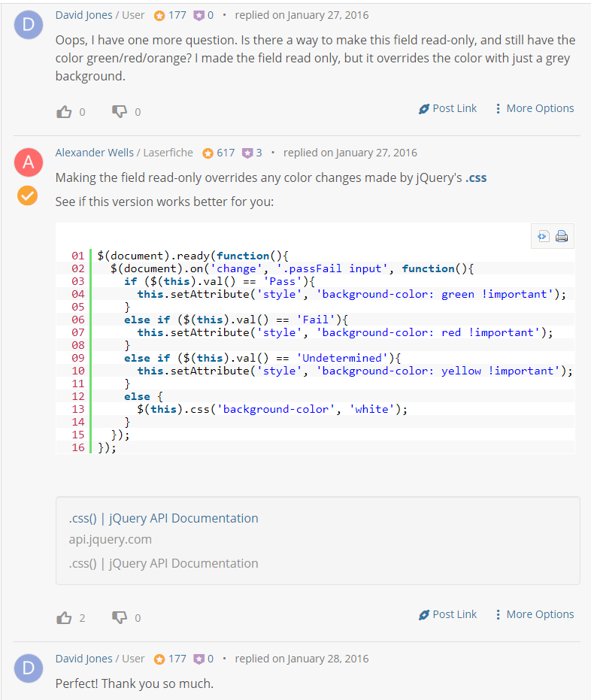
Task: Click the star points badge showing 617
Action: pos(219,153)
